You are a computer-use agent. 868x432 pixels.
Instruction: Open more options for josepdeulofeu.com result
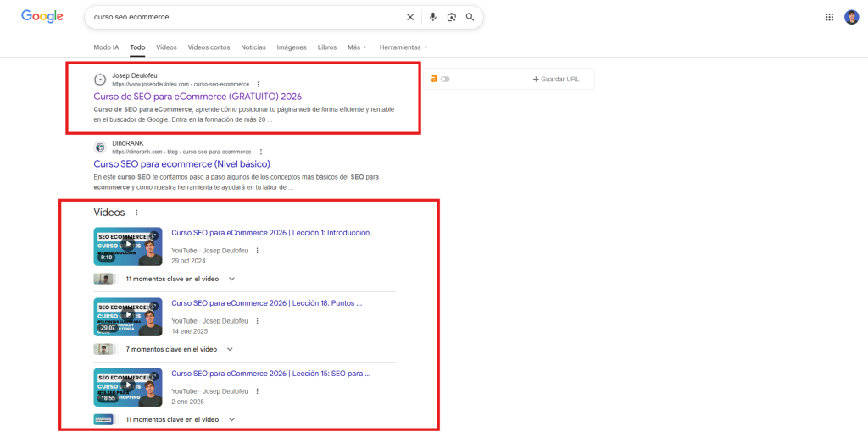(x=258, y=84)
